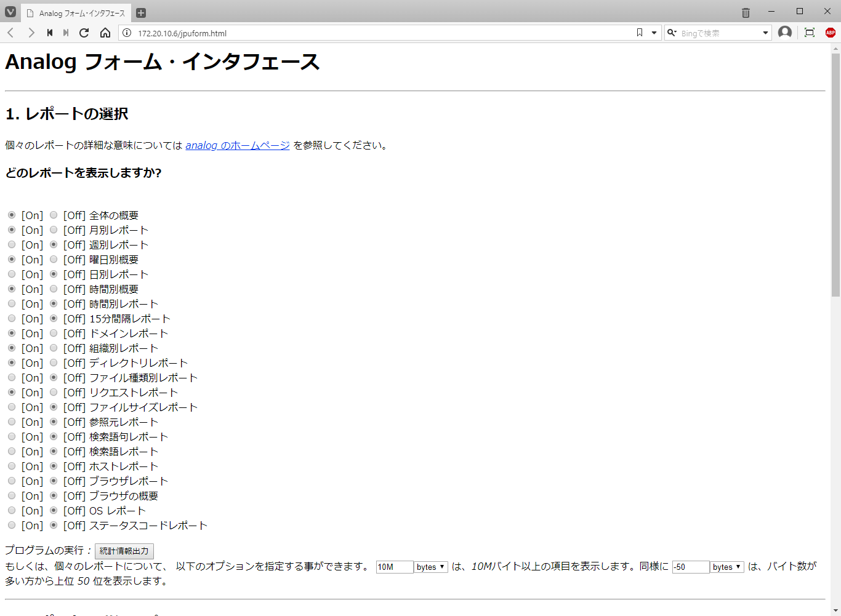Focus the Bing search field
The width and height of the screenshot is (841, 616).
pyautogui.click(x=719, y=33)
